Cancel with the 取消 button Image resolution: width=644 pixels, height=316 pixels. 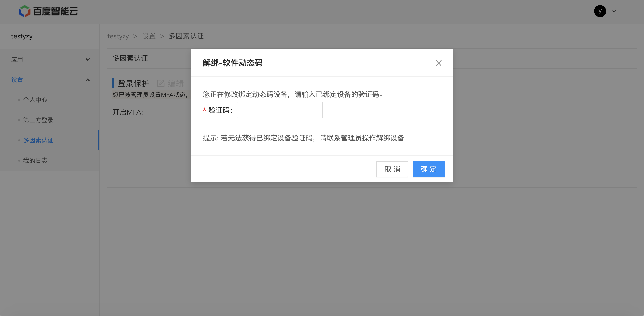point(392,169)
